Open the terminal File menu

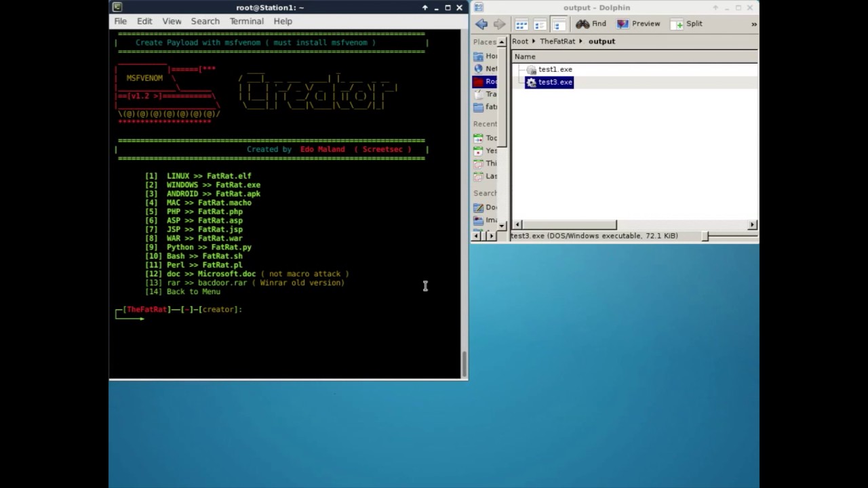click(120, 21)
